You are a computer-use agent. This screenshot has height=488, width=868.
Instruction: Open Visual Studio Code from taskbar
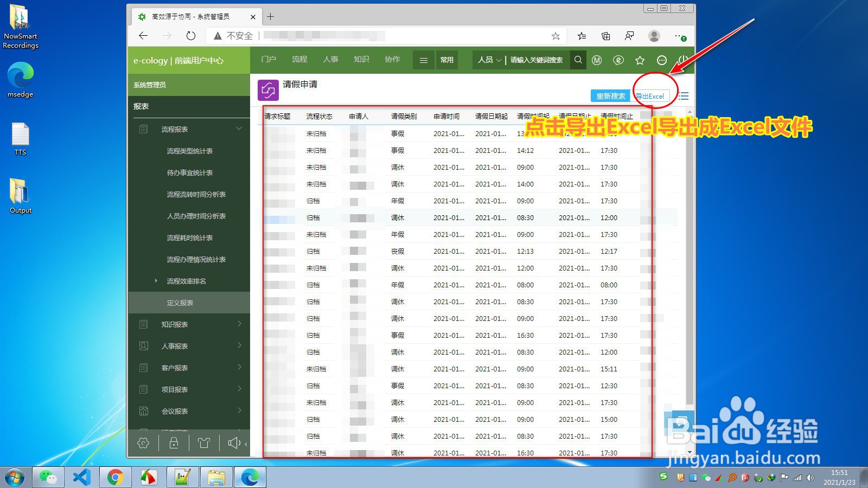81,477
